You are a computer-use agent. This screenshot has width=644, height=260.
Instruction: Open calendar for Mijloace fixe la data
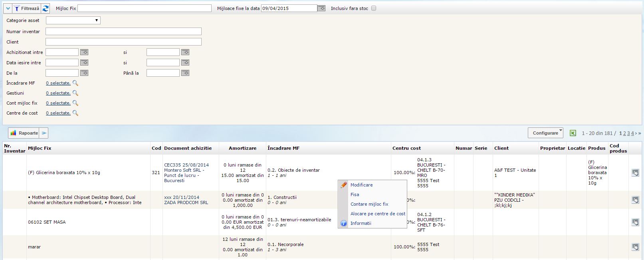[x=321, y=8]
